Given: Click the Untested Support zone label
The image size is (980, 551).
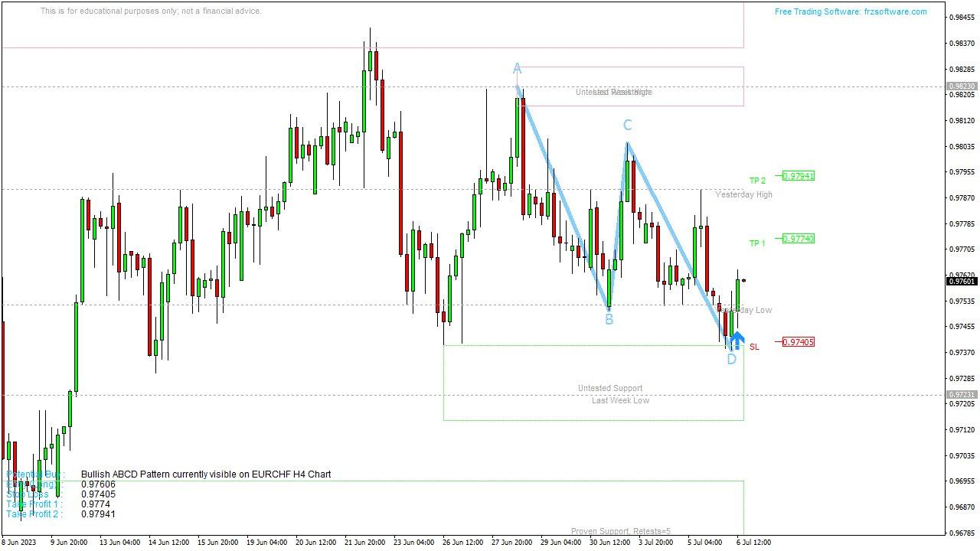Looking at the screenshot, I should (x=610, y=388).
